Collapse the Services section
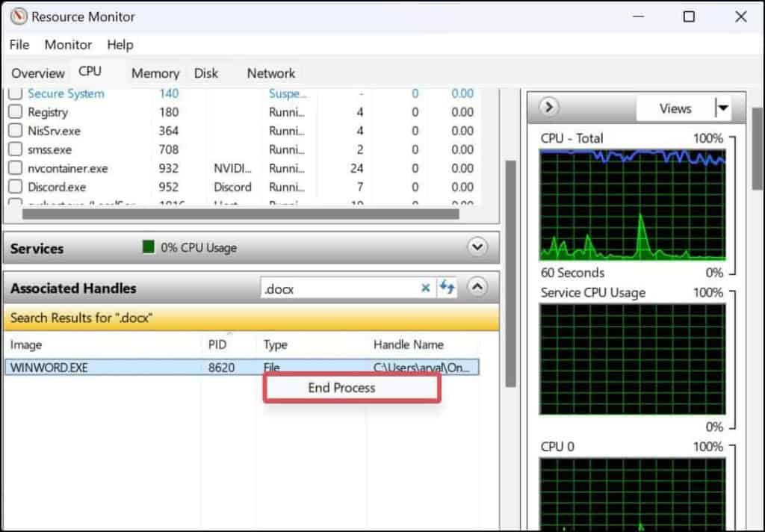 click(x=477, y=247)
